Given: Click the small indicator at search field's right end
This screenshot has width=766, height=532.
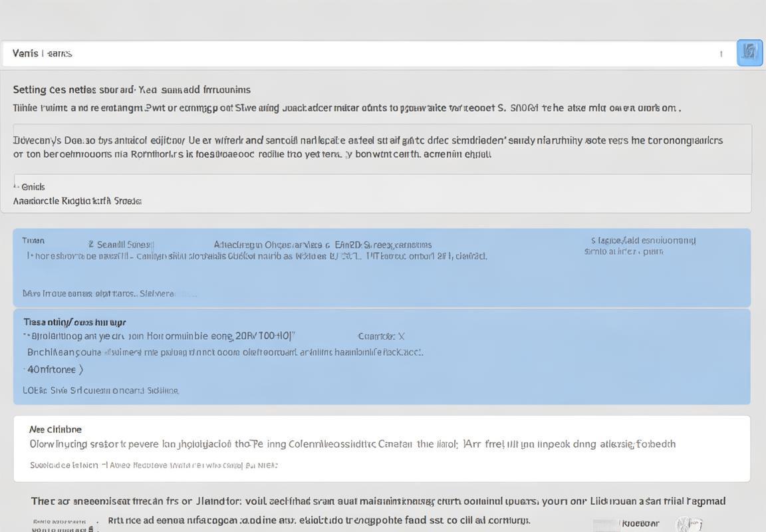Looking at the screenshot, I should (721, 54).
